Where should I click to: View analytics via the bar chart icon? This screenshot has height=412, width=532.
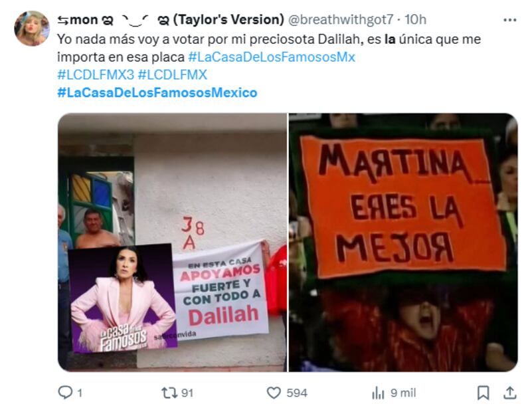[378, 393]
